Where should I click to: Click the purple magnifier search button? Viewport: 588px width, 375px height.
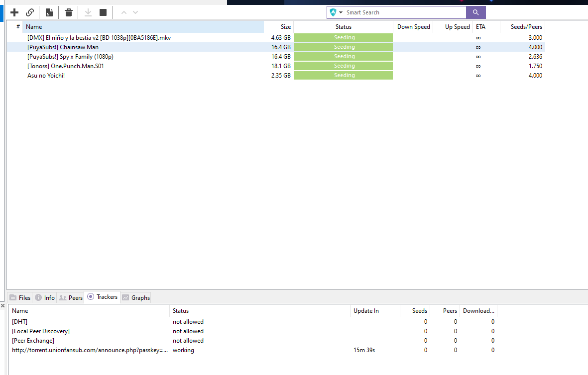pos(476,12)
